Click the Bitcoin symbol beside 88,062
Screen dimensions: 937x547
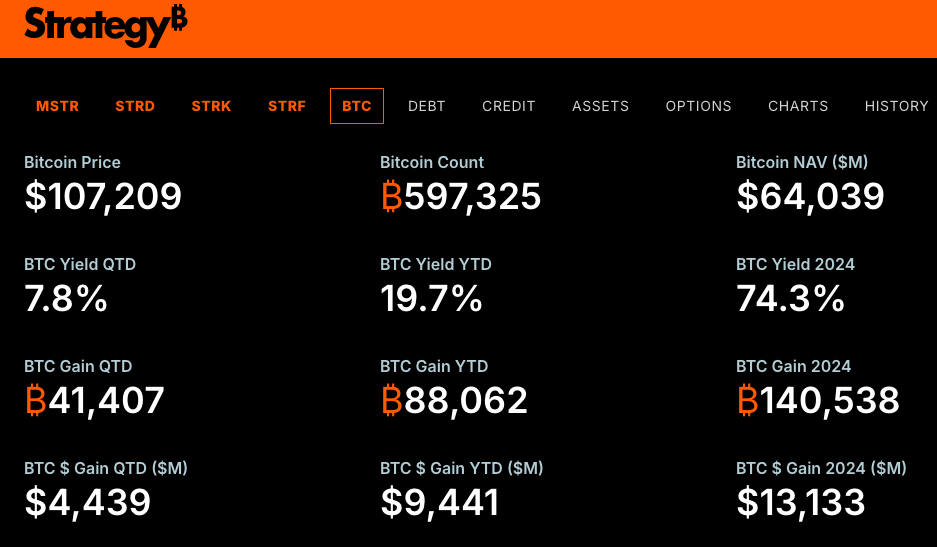tap(391, 401)
